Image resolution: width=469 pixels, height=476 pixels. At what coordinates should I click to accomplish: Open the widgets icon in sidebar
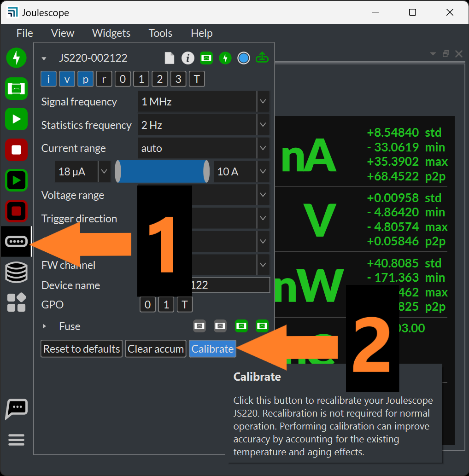[17, 302]
